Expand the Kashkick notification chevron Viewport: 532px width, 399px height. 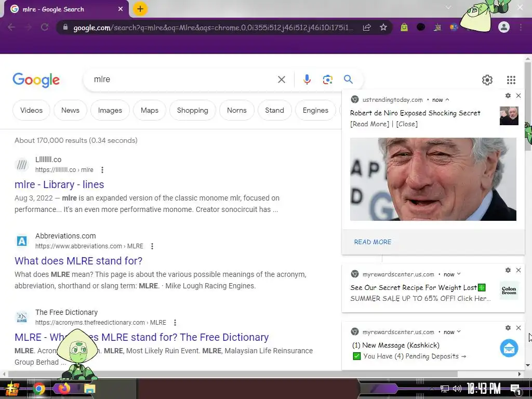459,332
